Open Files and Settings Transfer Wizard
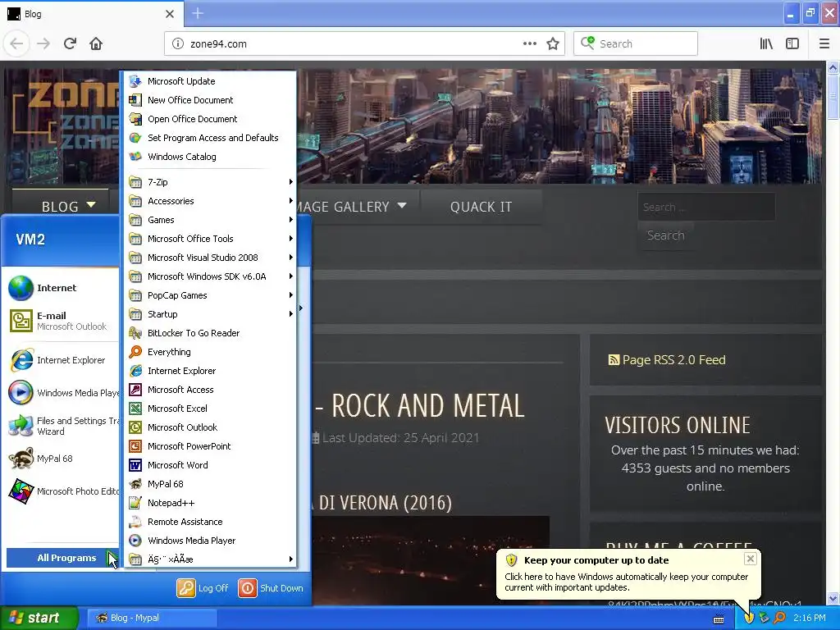The height and width of the screenshot is (630, 840). coord(62,426)
